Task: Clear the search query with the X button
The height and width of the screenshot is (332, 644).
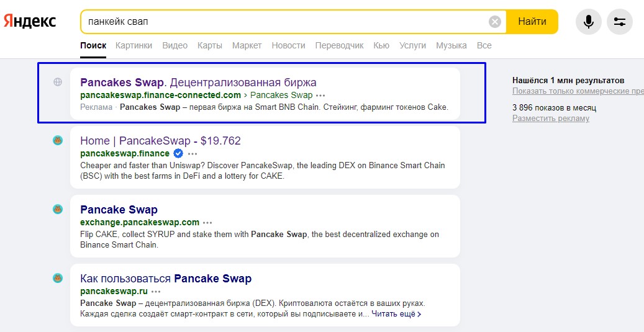Action: (x=495, y=22)
